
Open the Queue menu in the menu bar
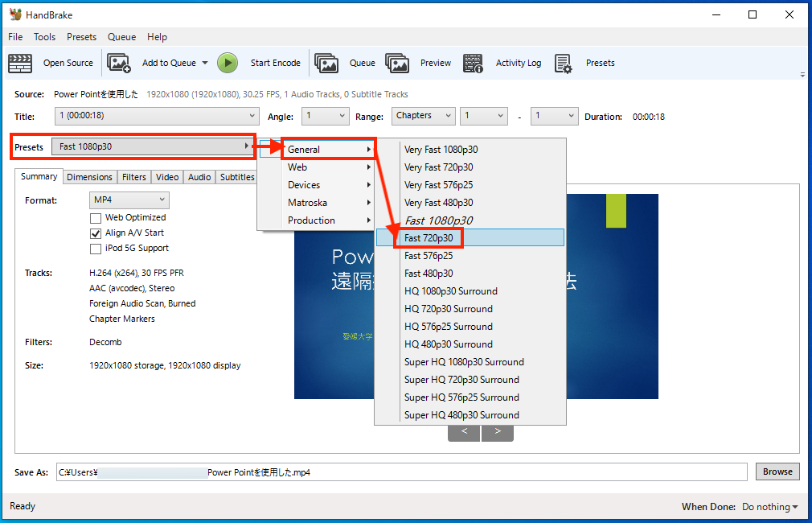[x=121, y=37]
